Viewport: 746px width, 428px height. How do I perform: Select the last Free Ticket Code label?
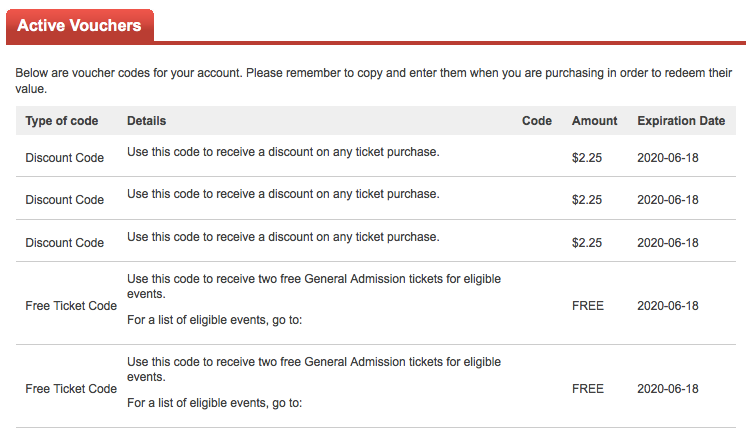click(71, 389)
